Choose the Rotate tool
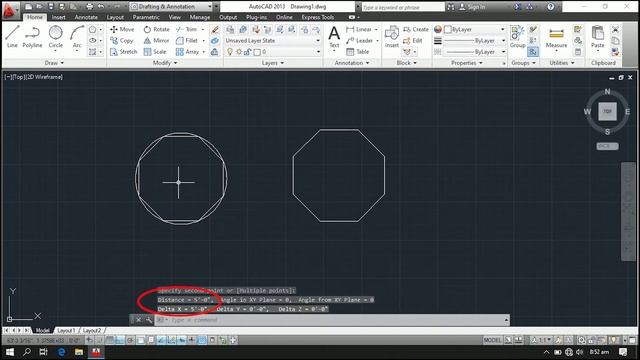640x360 pixels. pyautogui.click(x=156, y=29)
